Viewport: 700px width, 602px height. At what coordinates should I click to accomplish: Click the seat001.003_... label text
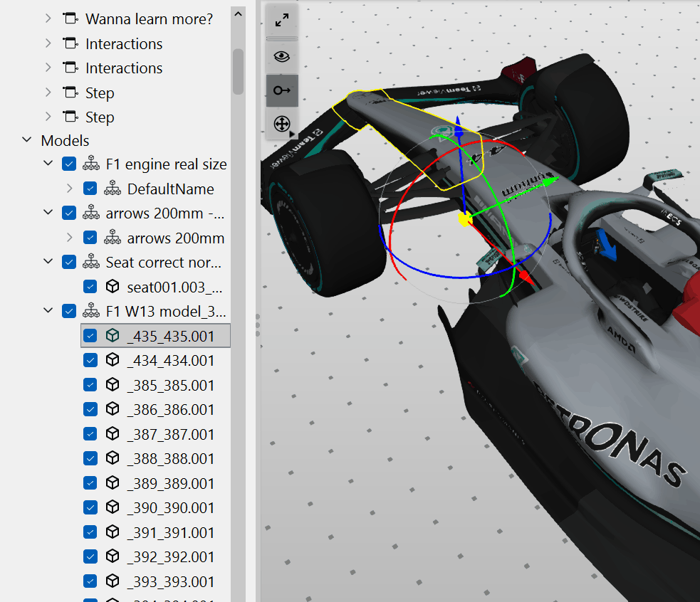[x=174, y=287]
